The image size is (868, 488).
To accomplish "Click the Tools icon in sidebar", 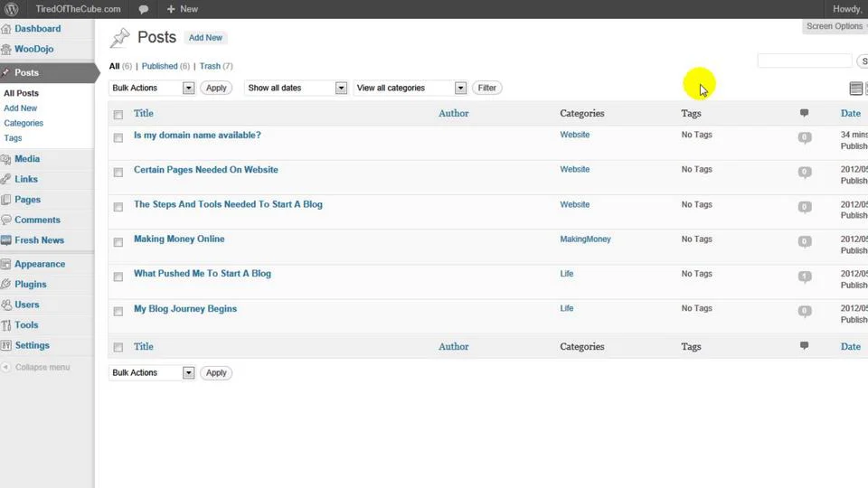I will pyautogui.click(x=6, y=325).
